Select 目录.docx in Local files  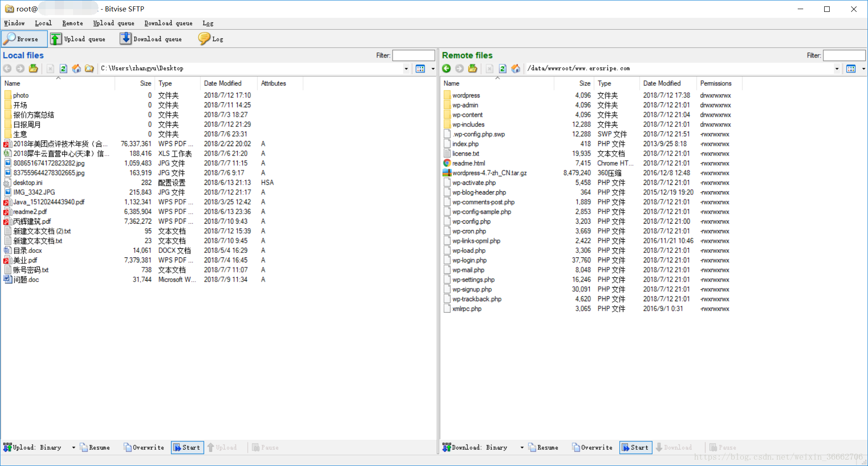(27, 251)
